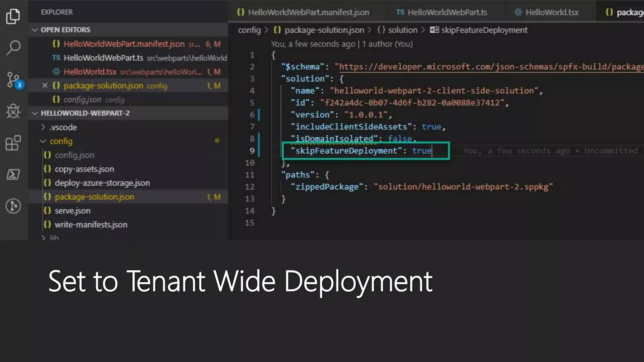Open copy-assets.json in config folder
The width and height of the screenshot is (644, 362).
click(128, 169)
